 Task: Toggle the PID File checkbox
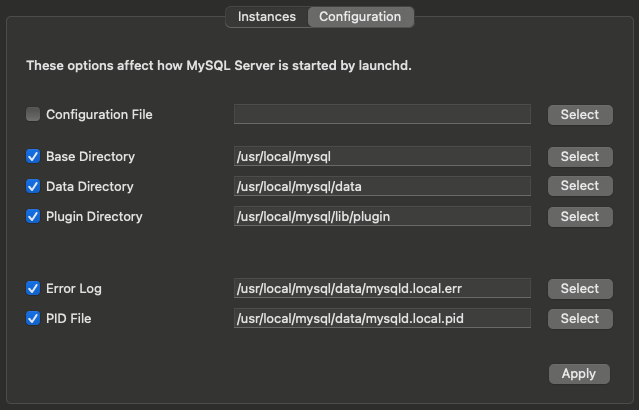33,318
